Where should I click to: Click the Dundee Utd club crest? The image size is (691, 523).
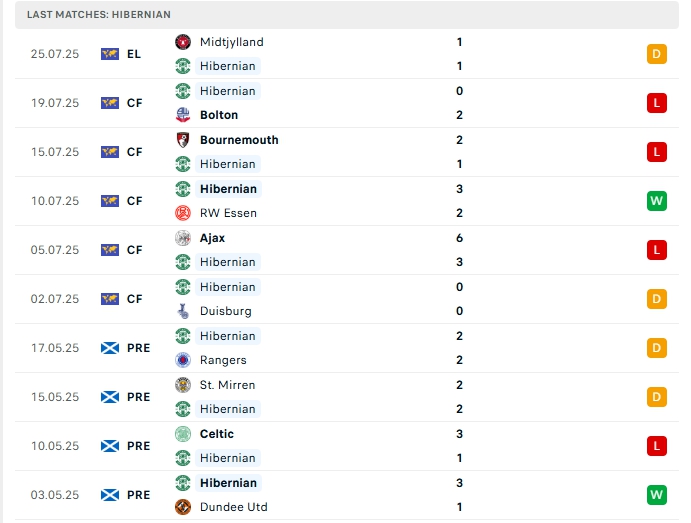pos(183,507)
